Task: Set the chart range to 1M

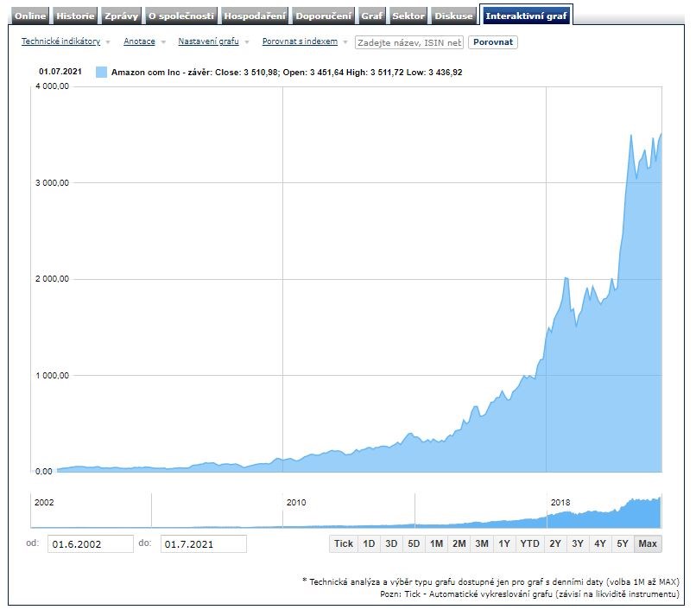Action: [x=436, y=543]
